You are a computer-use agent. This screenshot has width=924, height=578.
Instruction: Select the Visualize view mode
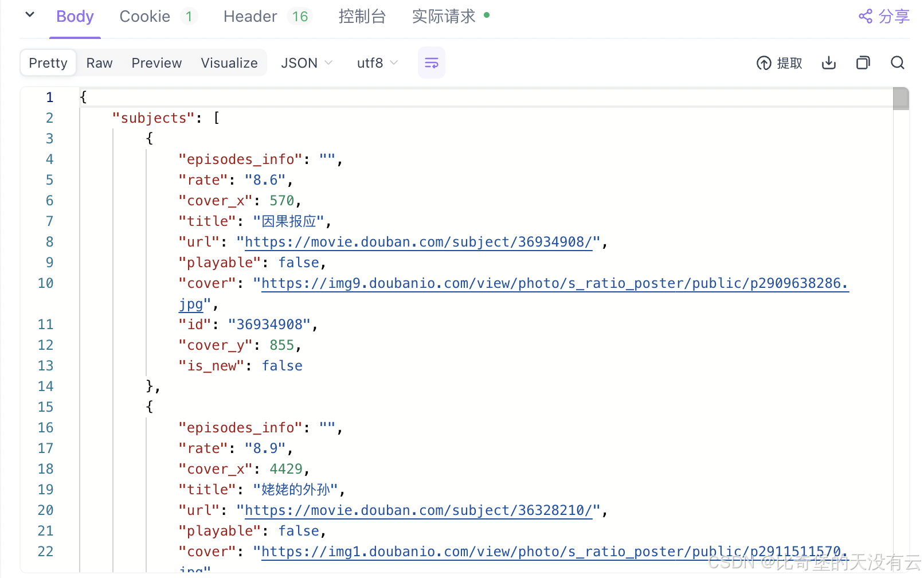[x=229, y=63]
